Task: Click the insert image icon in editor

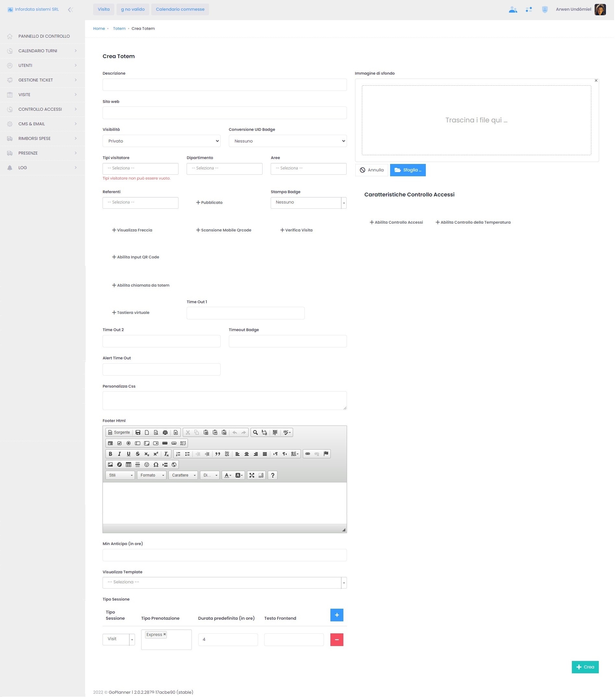Action: point(110,465)
